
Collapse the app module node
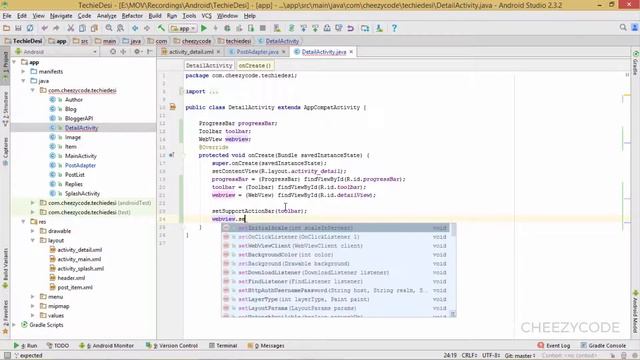[x=15, y=62]
